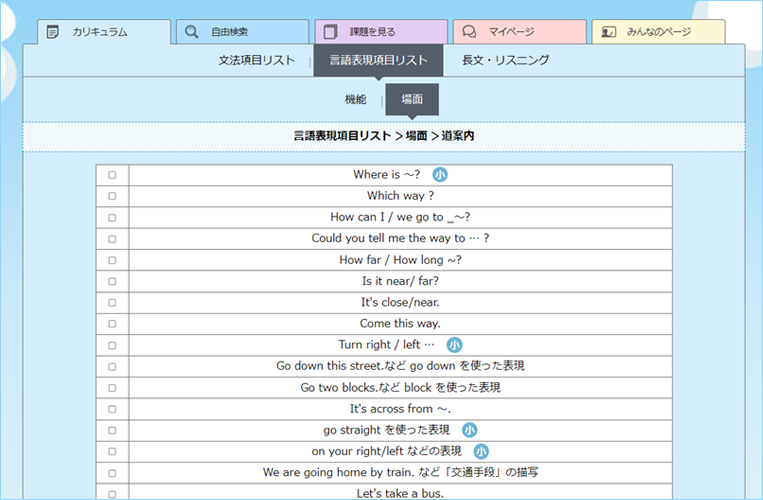
Task: Tick the It's across from ~. checkbox
Action: click(112, 409)
